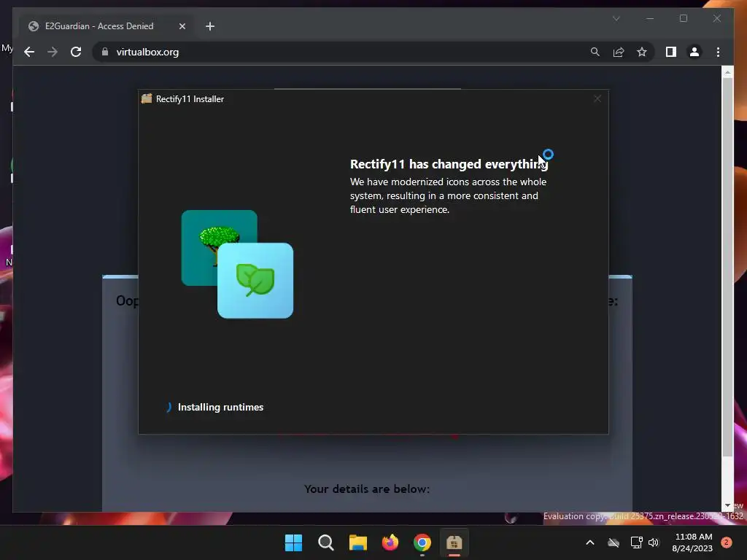Show hidden tray icons chevron

(589, 542)
